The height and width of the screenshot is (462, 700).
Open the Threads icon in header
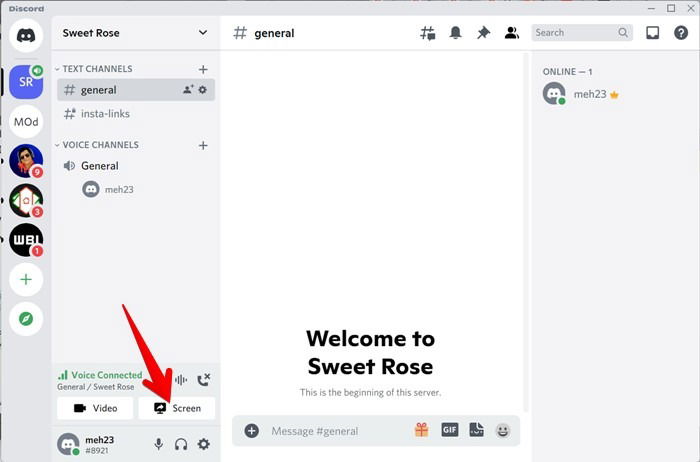coord(427,33)
